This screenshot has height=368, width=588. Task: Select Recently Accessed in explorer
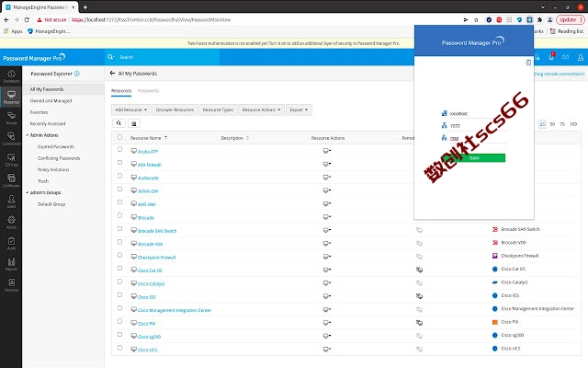click(x=48, y=124)
